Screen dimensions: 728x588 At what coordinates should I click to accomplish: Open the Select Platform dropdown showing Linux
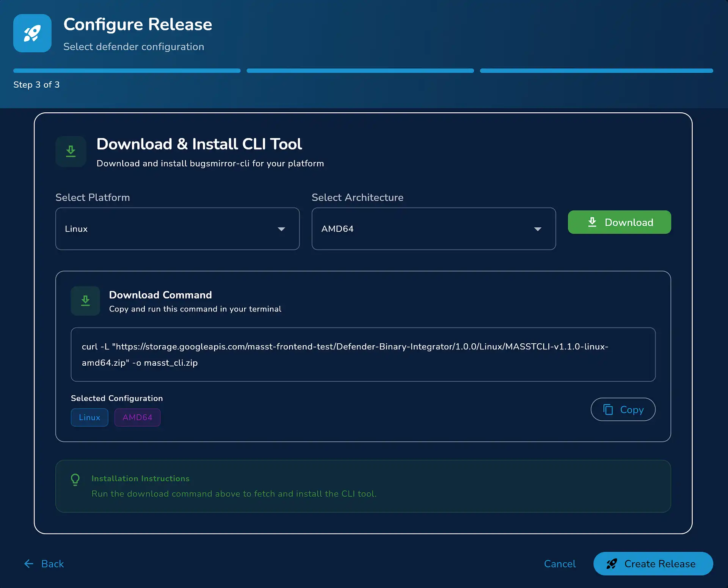pyautogui.click(x=177, y=229)
